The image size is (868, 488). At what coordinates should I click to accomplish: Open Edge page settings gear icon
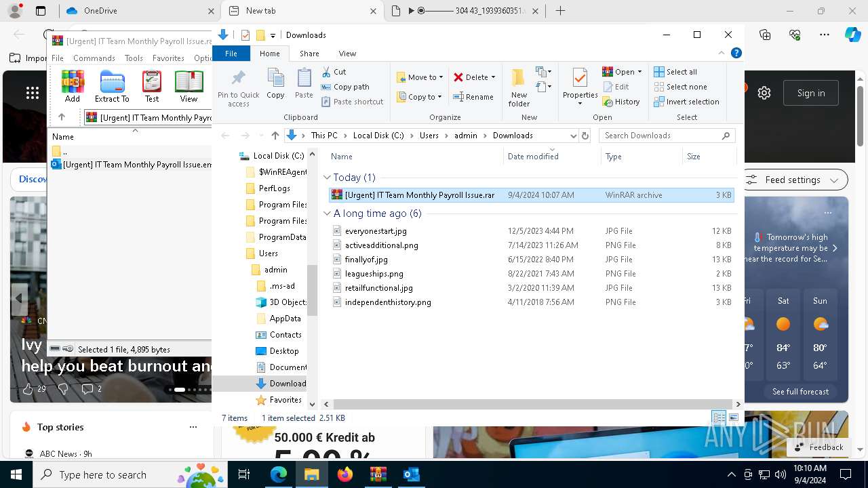[x=764, y=93]
